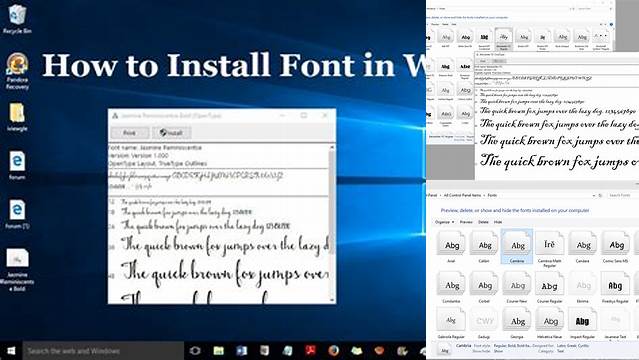Viewport: 639px width, 360px height.
Task: Choose Delete in the Fonts toolbar
Action: pos(483,222)
